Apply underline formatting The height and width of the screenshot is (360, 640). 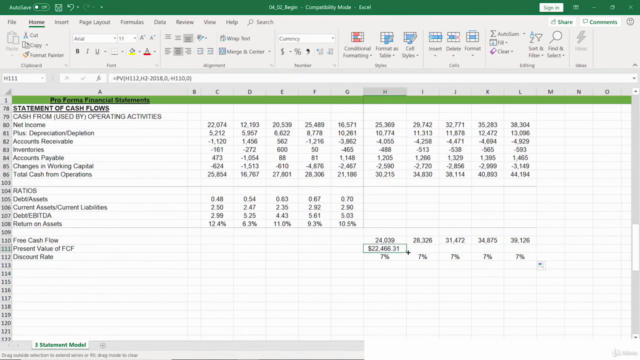[x=97, y=51]
